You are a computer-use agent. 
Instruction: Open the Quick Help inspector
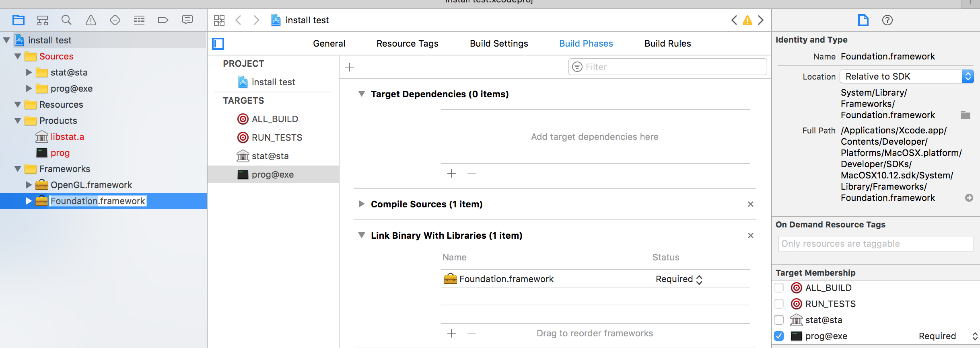[887, 20]
